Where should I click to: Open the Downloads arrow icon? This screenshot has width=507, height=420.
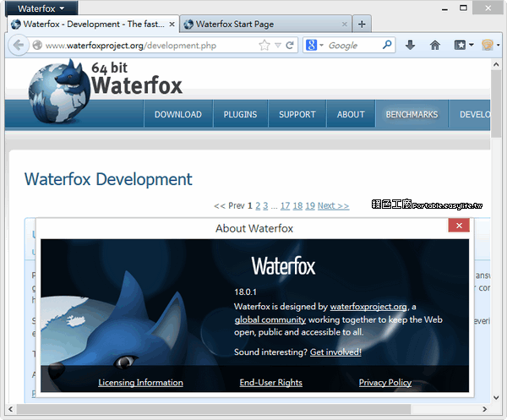pyautogui.click(x=410, y=45)
